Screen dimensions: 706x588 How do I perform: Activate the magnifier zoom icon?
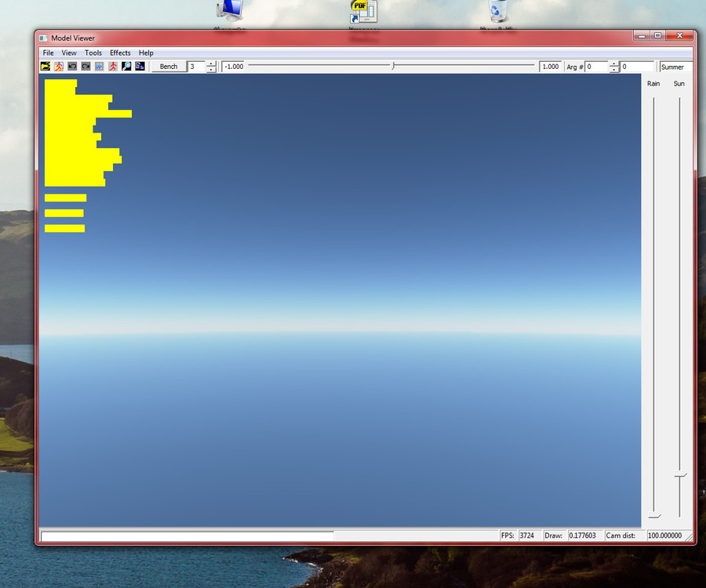(x=128, y=67)
